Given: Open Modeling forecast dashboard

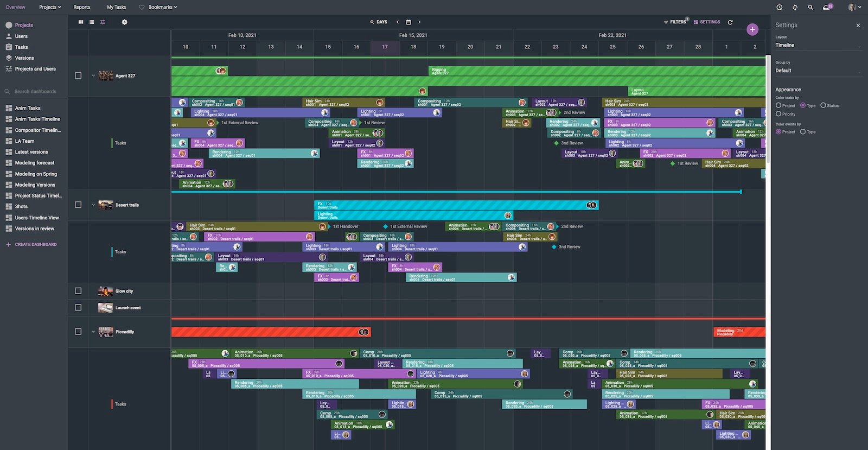Looking at the screenshot, I should 35,163.
